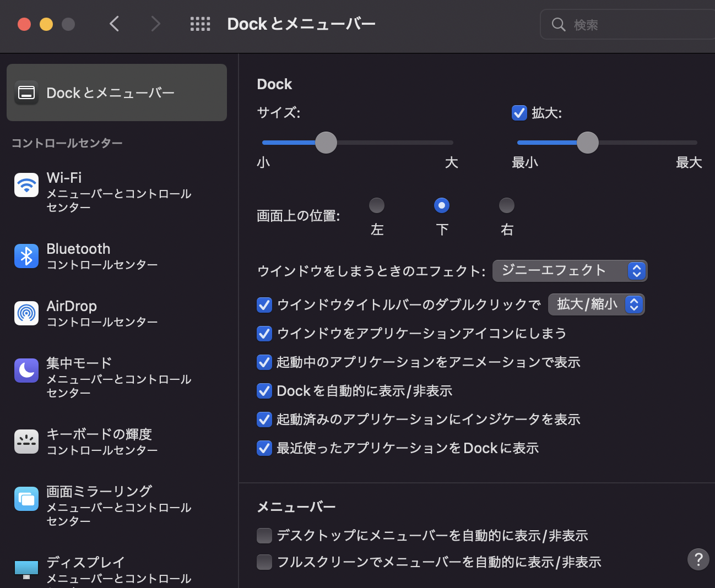The image size is (715, 588).
Task: Click the Dockとメニューバー sidebar icon
Action: tap(26, 92)
